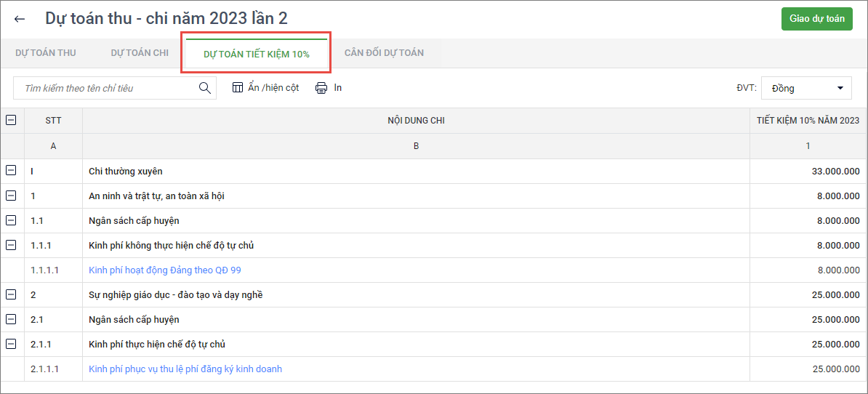Collapse 'An ninh và trật tự' row

coord(11,196)
